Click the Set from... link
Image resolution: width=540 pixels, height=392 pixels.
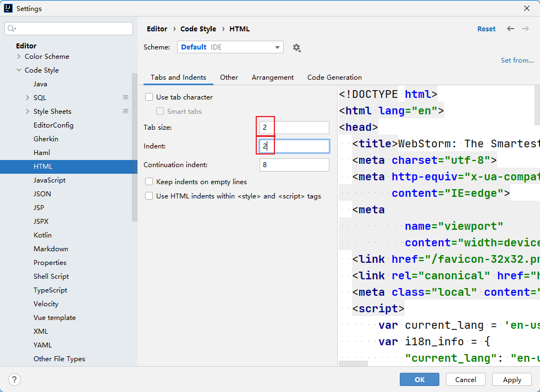517,60
